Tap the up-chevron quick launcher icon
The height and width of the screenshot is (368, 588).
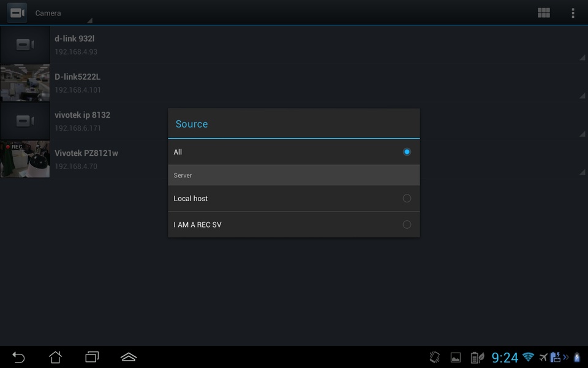[129, 357]
